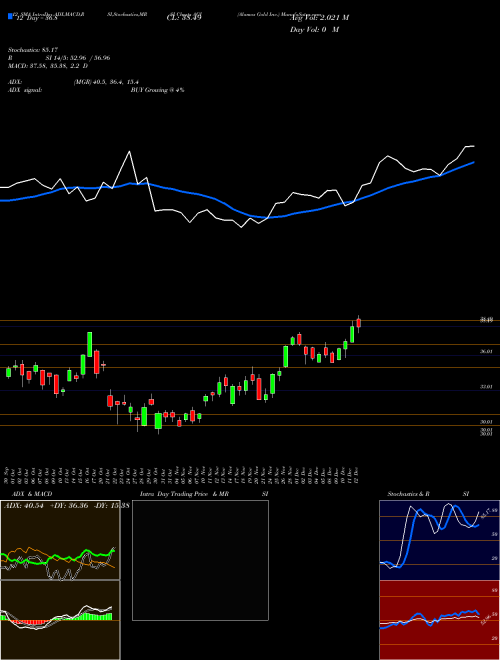Image resolution: width=500 pixels, height=660 pixels.
Task: Click the '36.01' price axis label
Action: [x=487, y=351]
